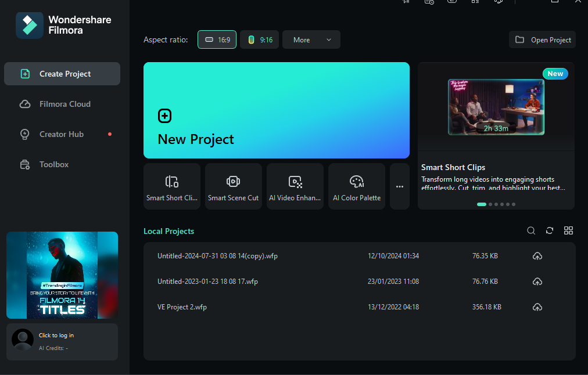Open the Filmora Cloud section
Image resolution: width=588 pixels, height=375 pixels.
coord(62,104)
